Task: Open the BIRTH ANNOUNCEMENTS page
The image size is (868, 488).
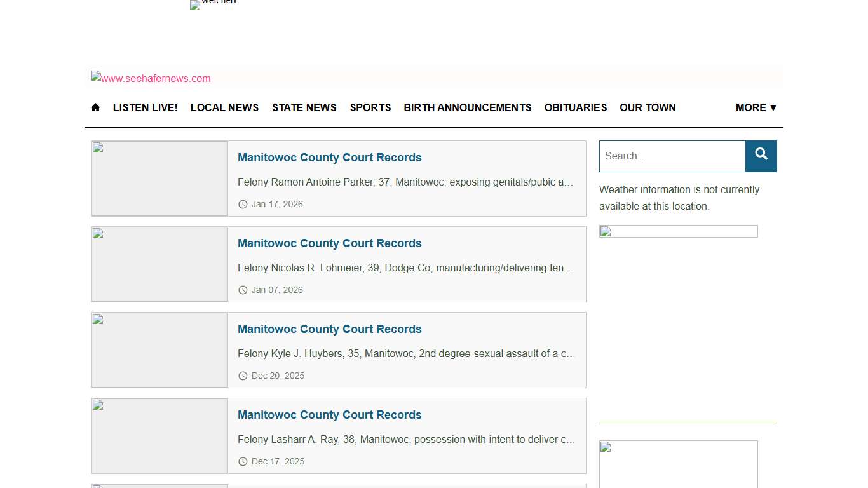Action: (467, 107)
